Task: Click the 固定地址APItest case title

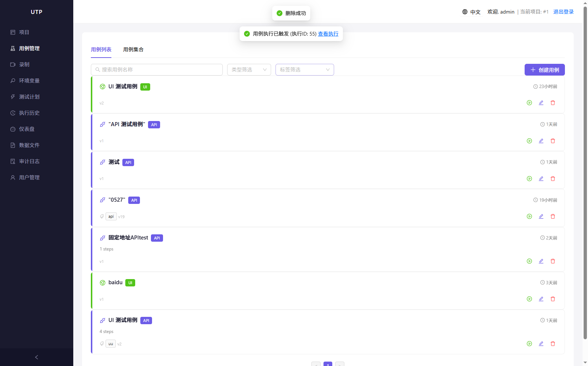Action: click(128, 238)
